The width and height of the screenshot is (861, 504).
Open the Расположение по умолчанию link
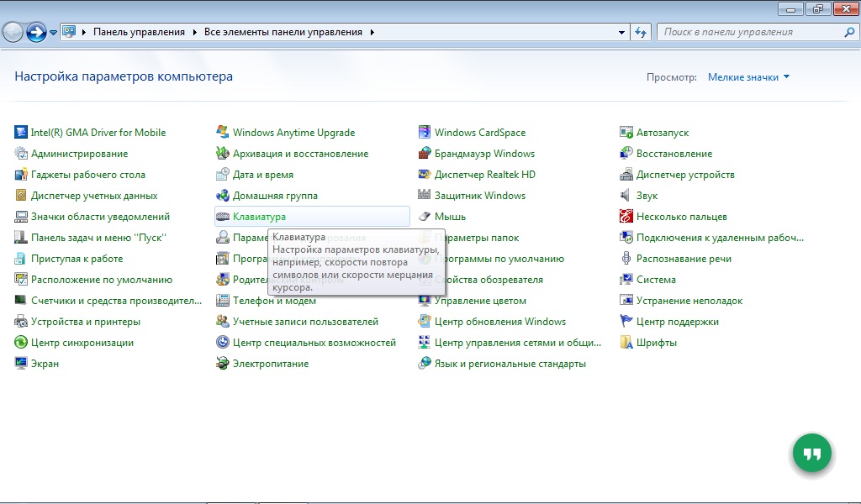coord(102,280)
